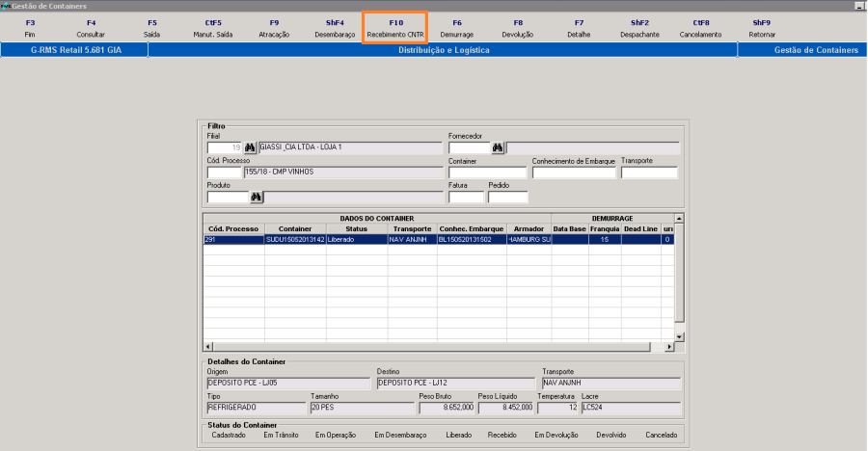The image size is (868, 451).
Task: Focus the Filial code field
Action: pyautogui.click(x=224, y=147)
